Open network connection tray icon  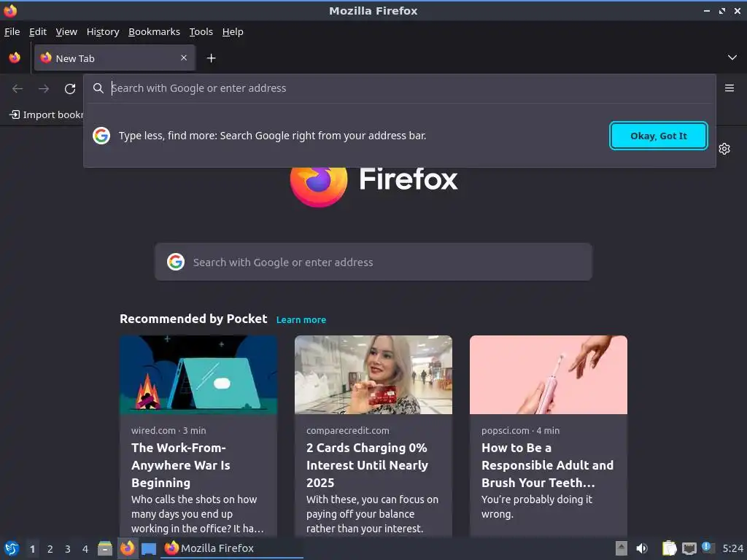[689, 548]
